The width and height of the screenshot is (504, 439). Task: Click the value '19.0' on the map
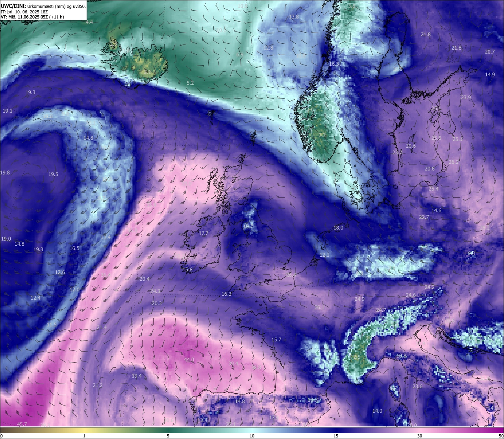click(6, 239)
